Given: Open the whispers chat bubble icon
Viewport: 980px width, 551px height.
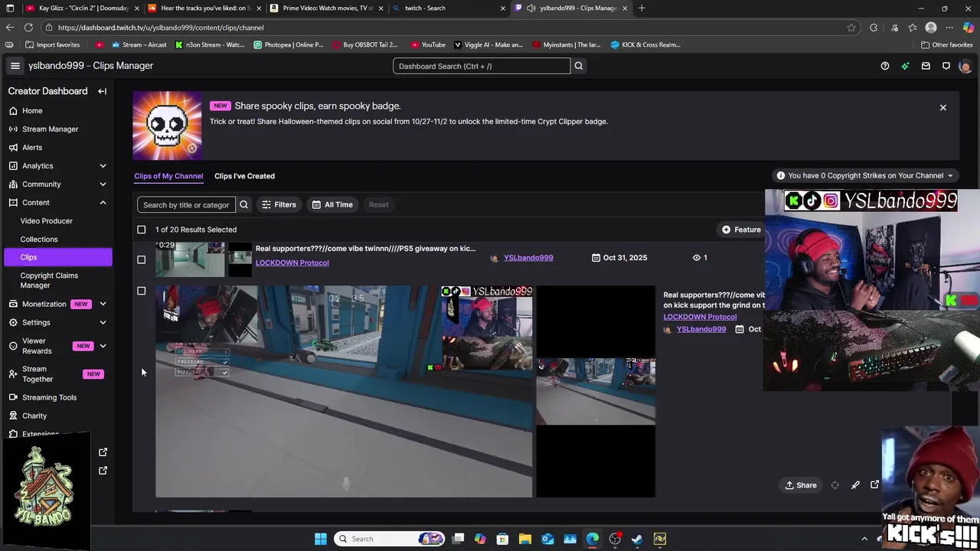Looking at the screenshot, I should [x=946, y=66].
